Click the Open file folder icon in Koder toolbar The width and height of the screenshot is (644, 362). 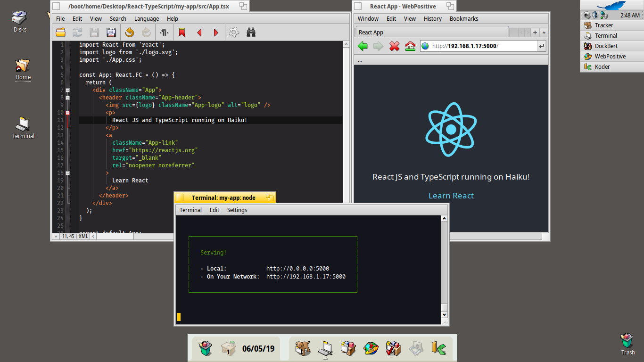coord(60,33)
